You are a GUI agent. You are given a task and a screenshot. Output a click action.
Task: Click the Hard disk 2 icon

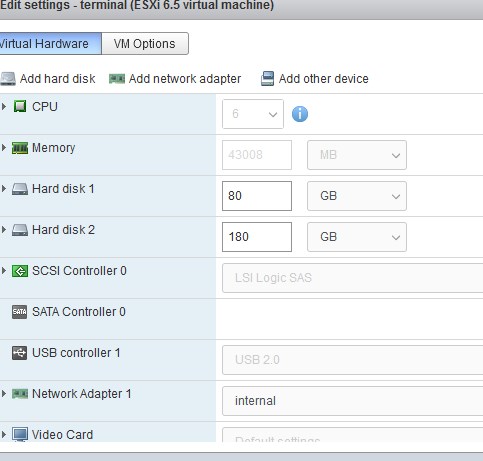[x=20, y=230]
